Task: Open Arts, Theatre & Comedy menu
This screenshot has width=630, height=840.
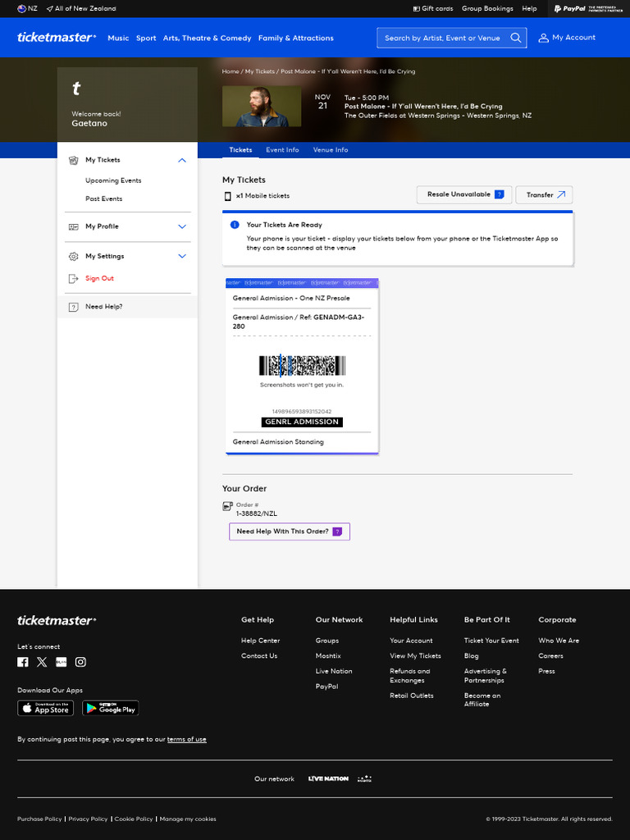Action: click(x=208, y=38)
